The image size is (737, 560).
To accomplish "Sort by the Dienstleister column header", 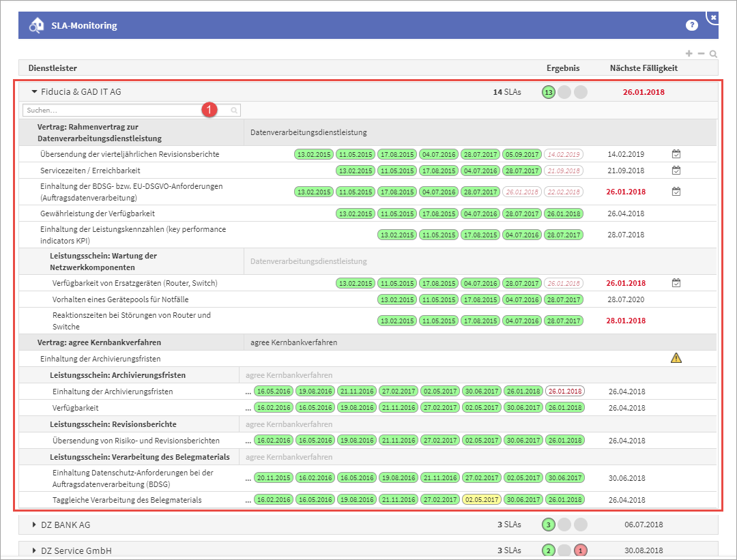I will click(x=53, y=68).
